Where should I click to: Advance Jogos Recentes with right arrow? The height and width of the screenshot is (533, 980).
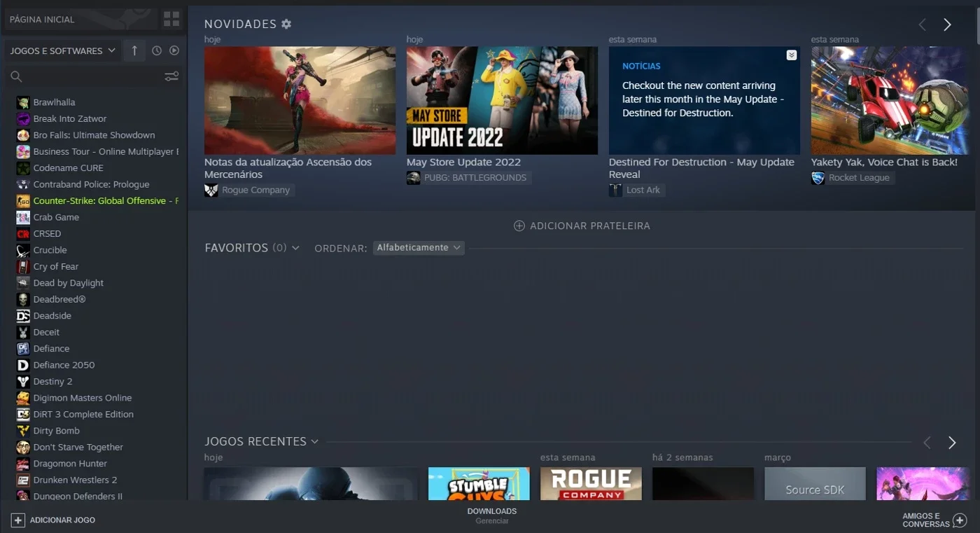click(x=952, y=443)
